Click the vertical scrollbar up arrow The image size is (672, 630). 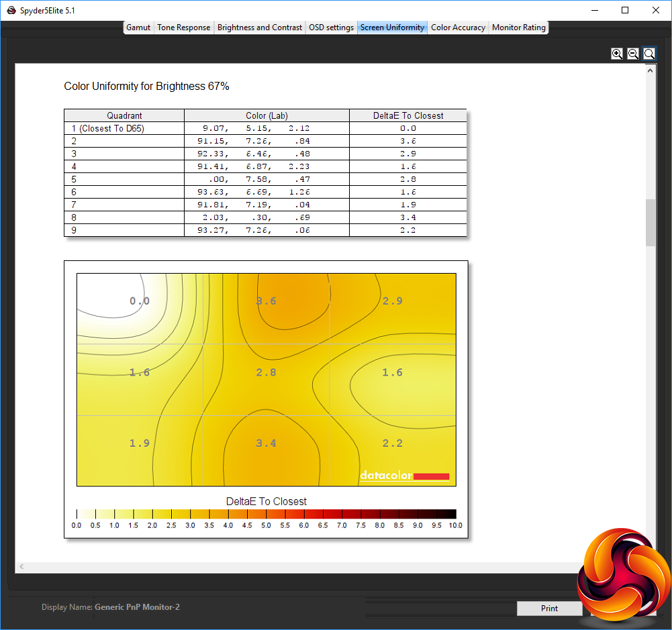pyautogui.click(x=650, y=70)
